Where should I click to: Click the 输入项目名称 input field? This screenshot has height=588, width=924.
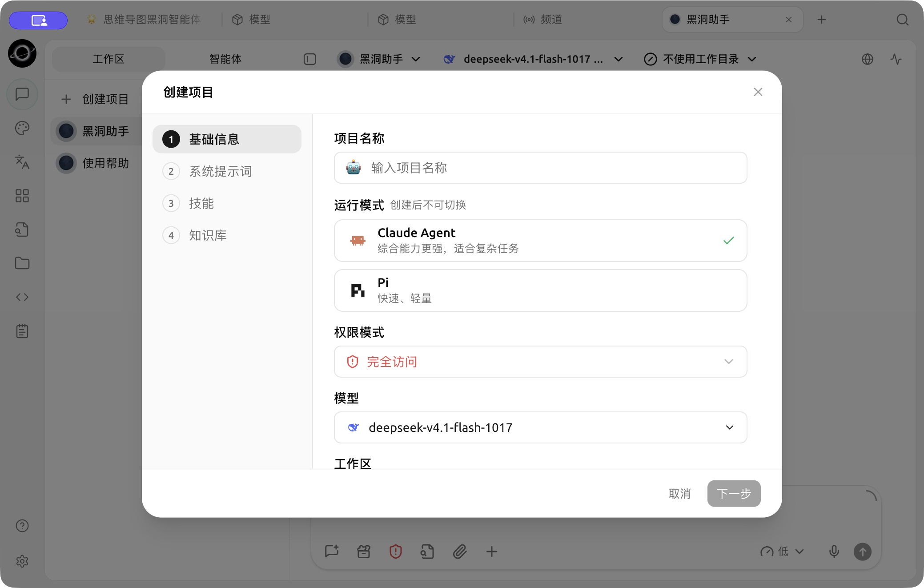tap(540, 168)
